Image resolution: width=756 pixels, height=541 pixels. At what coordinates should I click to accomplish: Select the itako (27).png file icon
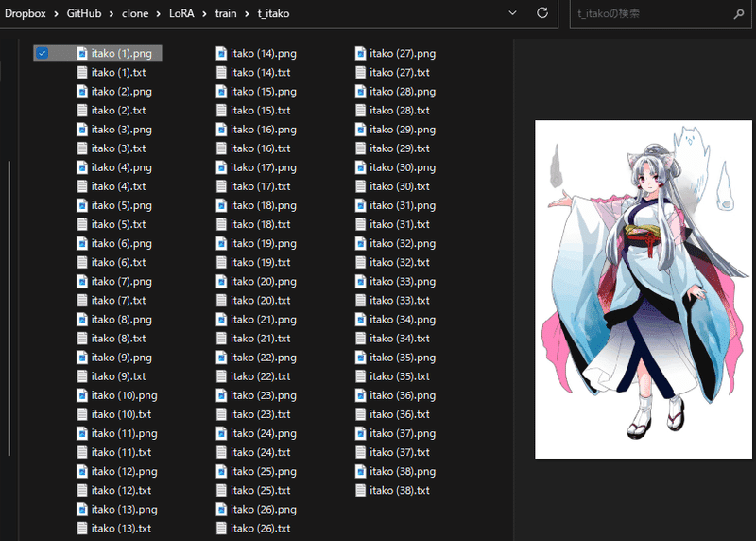click(361, 53)
